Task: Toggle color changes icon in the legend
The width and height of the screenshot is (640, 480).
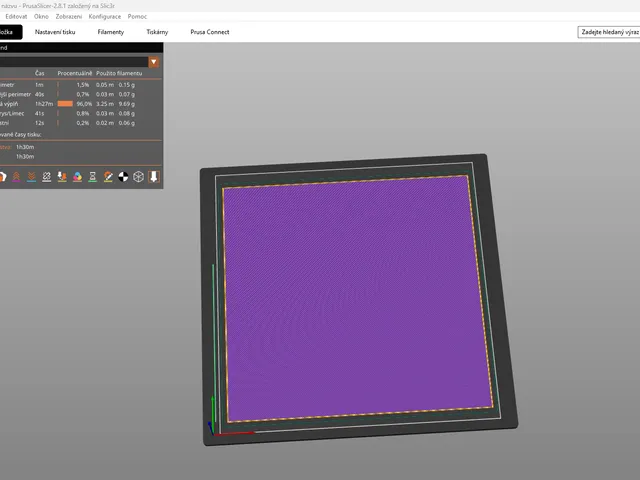Action: 77,177
